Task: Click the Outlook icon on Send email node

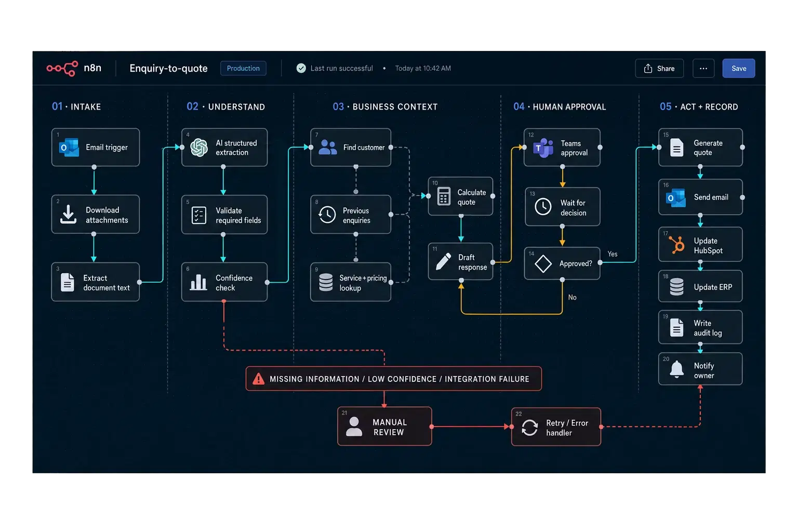Action: pos(676,197)
